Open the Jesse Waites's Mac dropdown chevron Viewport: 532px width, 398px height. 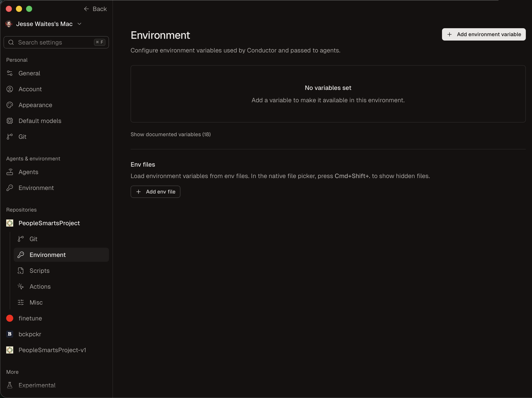coord(79,24)
